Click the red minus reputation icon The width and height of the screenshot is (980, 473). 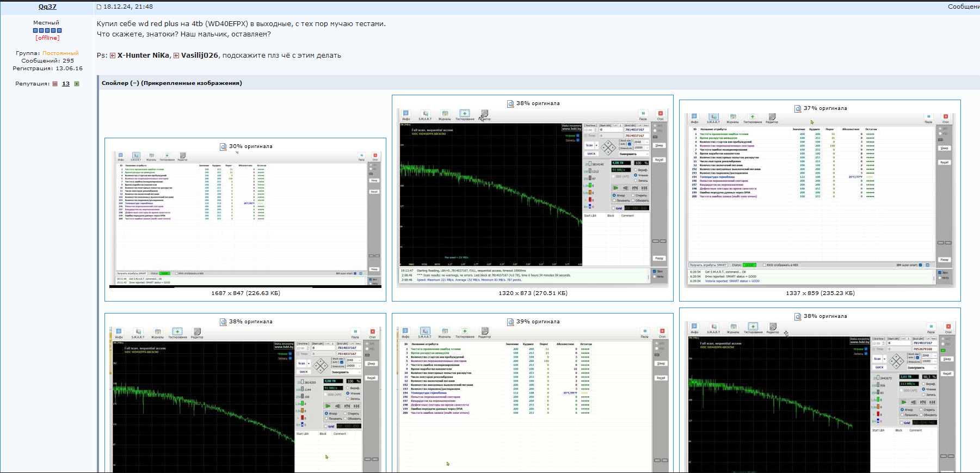click(x=55, y=84)
